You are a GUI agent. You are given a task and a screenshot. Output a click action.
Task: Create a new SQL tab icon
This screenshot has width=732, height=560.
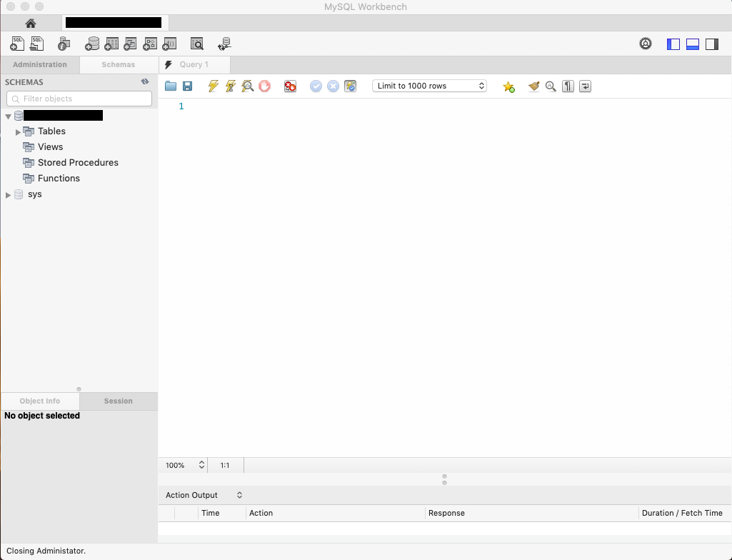tap(17, 44)
